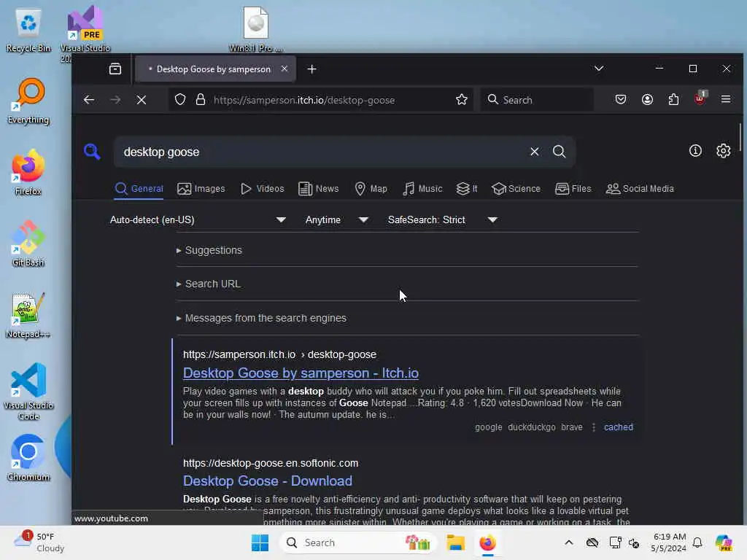747x560 pixels.
Task: Open the Firefox hamburger menu
Action: [726, 99]
